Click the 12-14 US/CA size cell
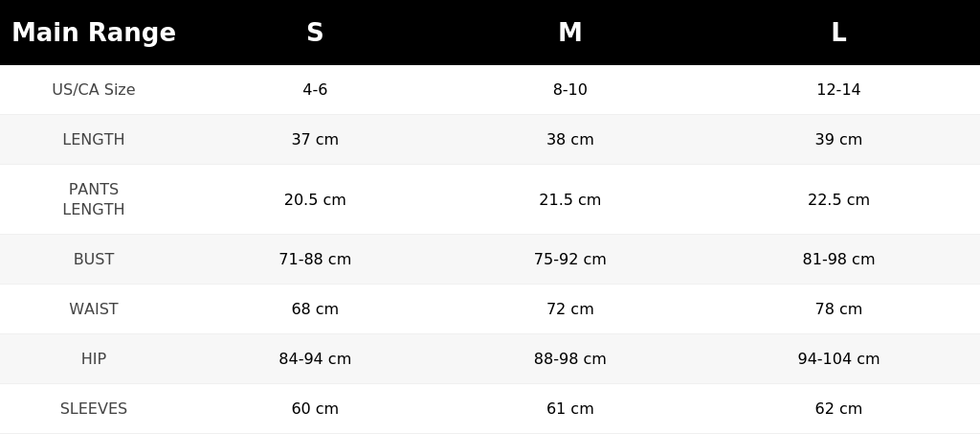The height and width of the screenshot is (434, 980). 838,89
